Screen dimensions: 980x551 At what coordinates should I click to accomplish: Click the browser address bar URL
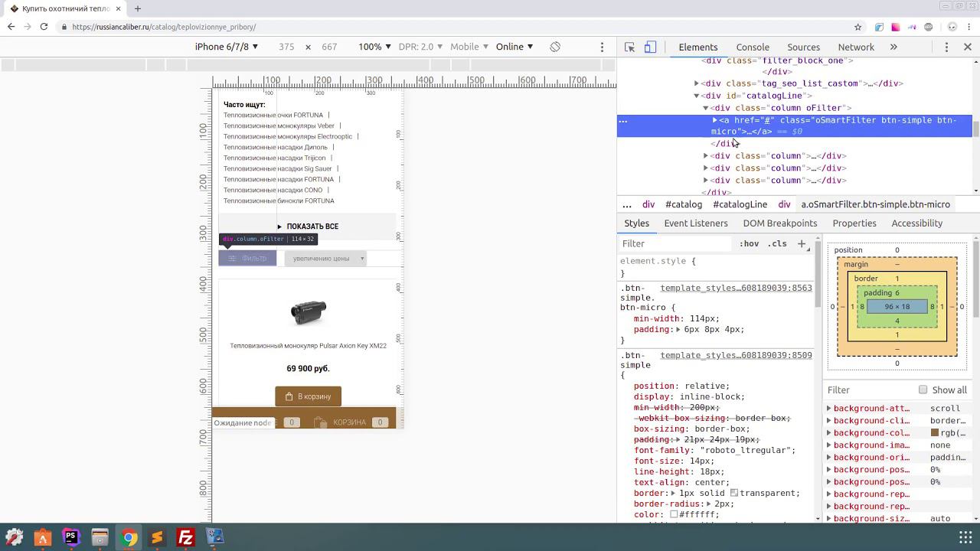(x=165, y=27)
